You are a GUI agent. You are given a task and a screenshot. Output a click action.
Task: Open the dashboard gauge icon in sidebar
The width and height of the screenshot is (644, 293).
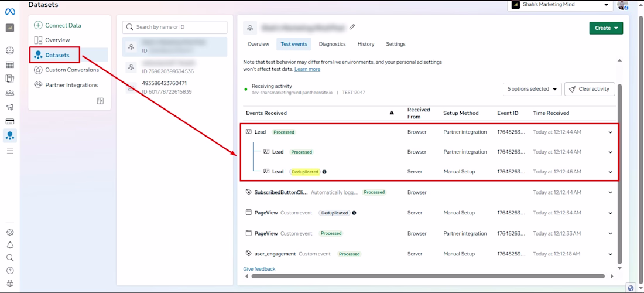coord(10,50)
